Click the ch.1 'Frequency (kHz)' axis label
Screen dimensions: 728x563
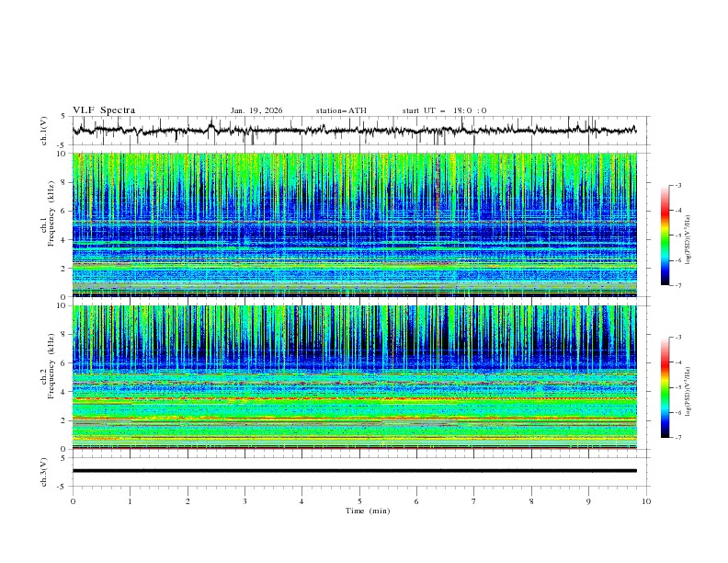(51, 213)
